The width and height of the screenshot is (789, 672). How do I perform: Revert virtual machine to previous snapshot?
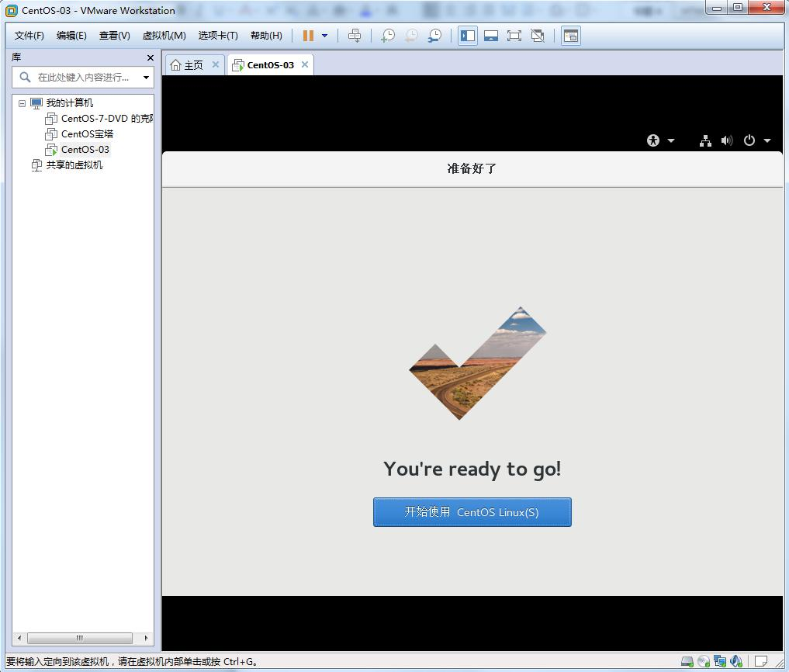[x=412, y=36]
